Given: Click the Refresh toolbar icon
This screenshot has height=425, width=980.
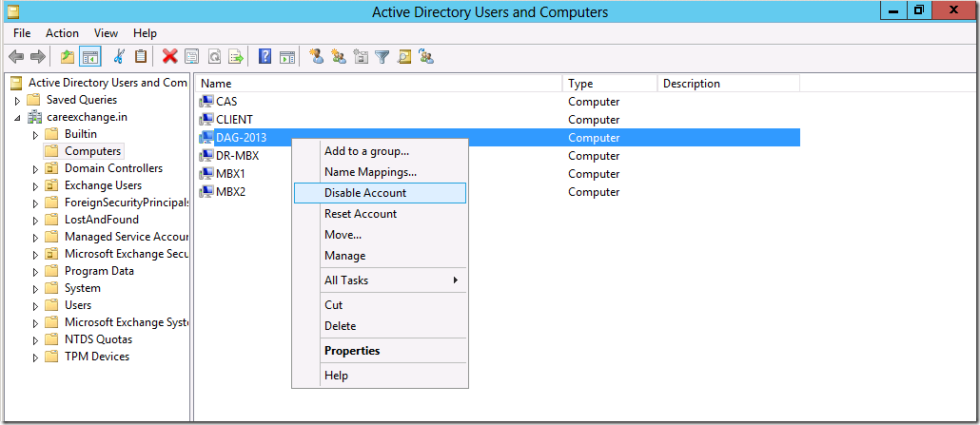Looking at the screenshot, I should click(214, 57).
